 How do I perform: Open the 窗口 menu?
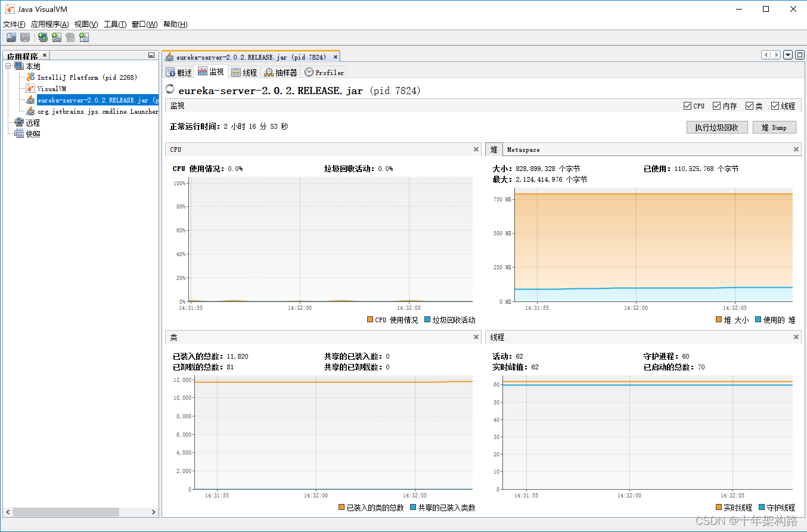(x=145, y=24)
